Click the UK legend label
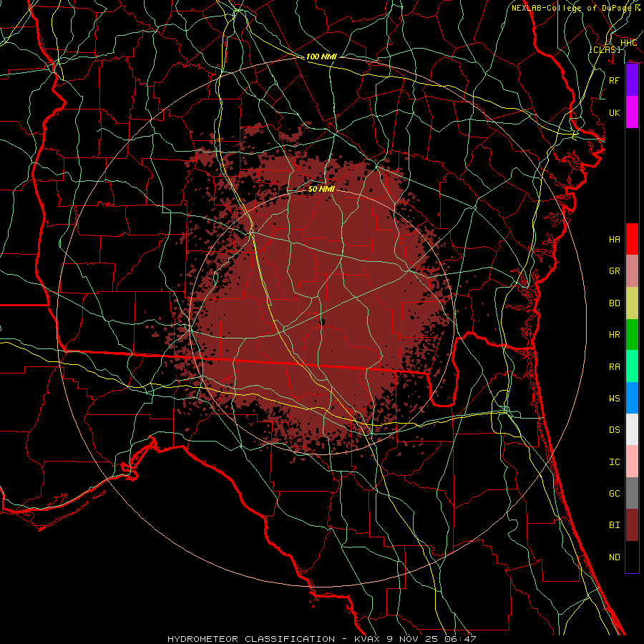 [x=614, y=112]
